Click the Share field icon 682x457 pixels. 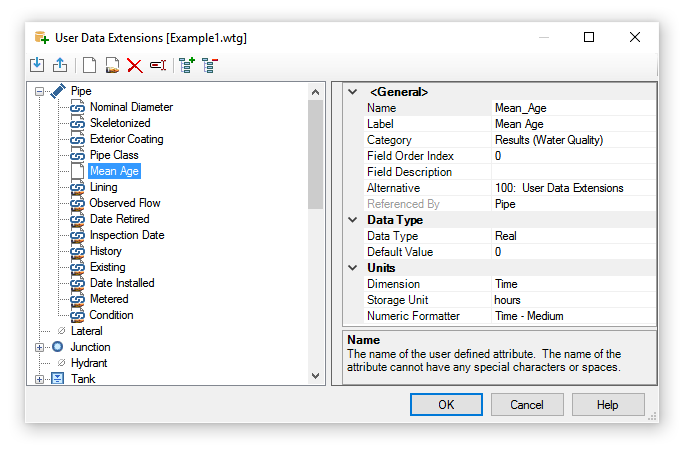point(112,65)
